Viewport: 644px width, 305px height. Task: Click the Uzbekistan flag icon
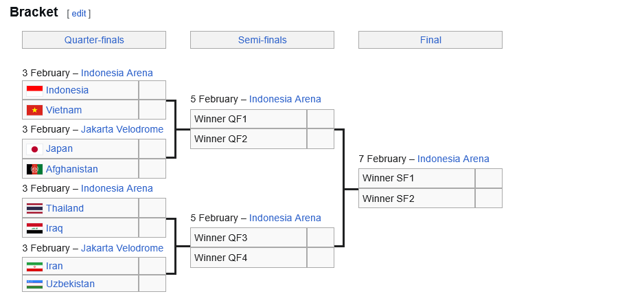tap(34, 284)
